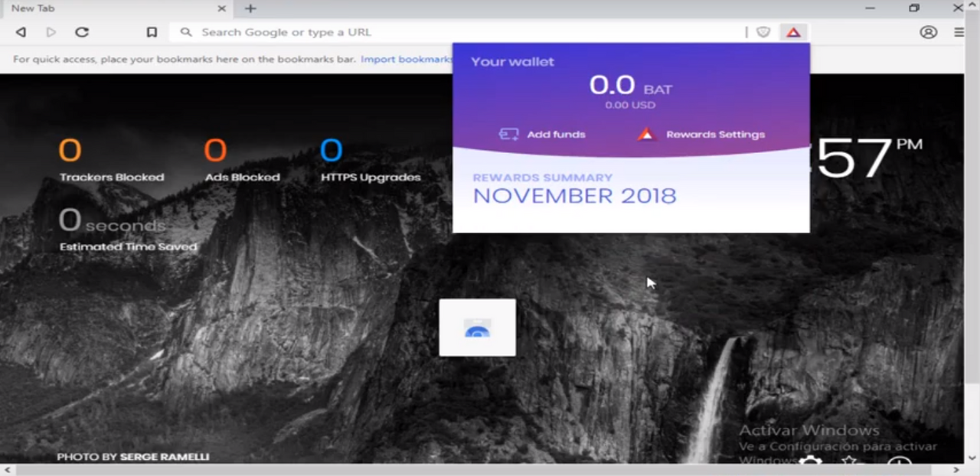Open Brave Shields lion icon

coord(763,32)
